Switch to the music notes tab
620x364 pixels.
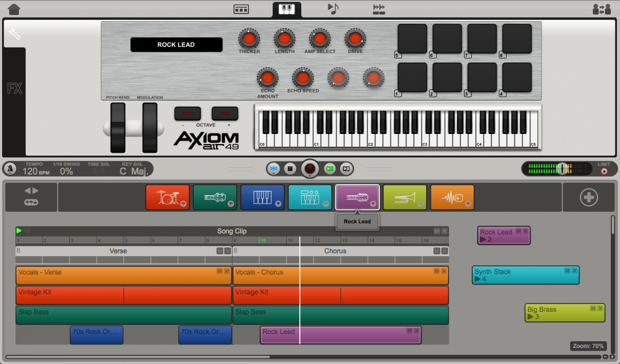coord(333,9)
